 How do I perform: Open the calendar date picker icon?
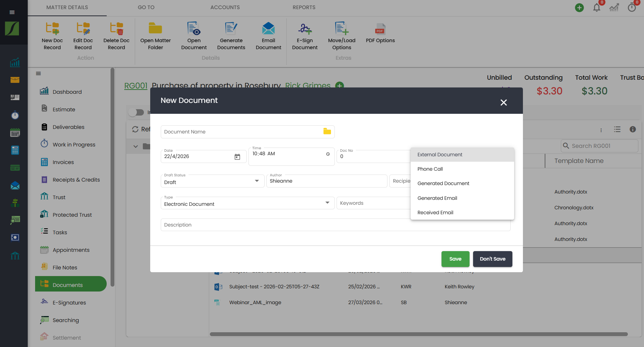pos(237,157)
